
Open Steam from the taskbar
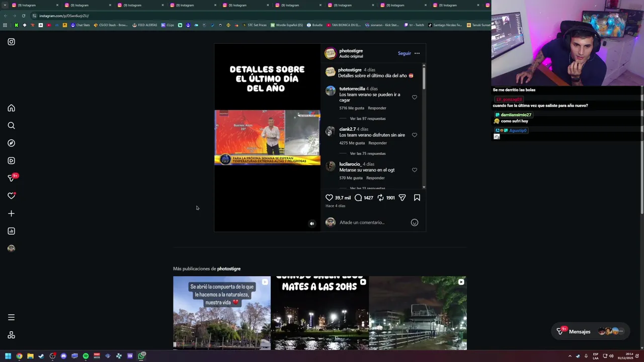41,356
